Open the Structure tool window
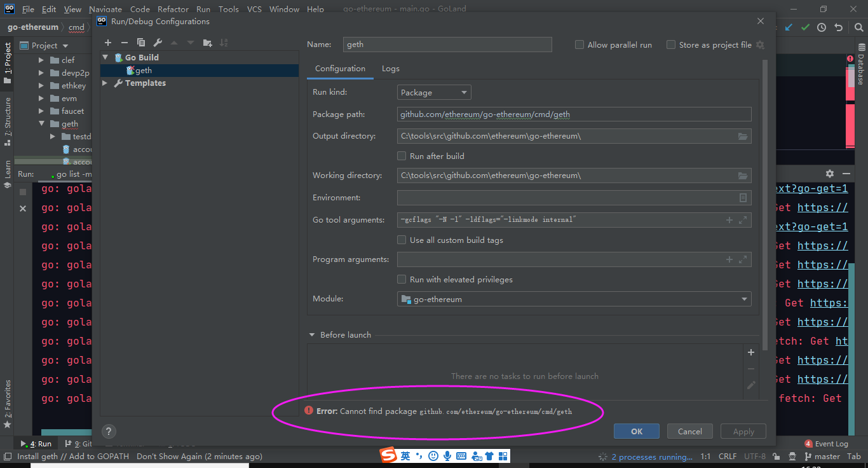The width and height of the screenshot is (868, 468). pyautogui.click(x=8, y=121)
